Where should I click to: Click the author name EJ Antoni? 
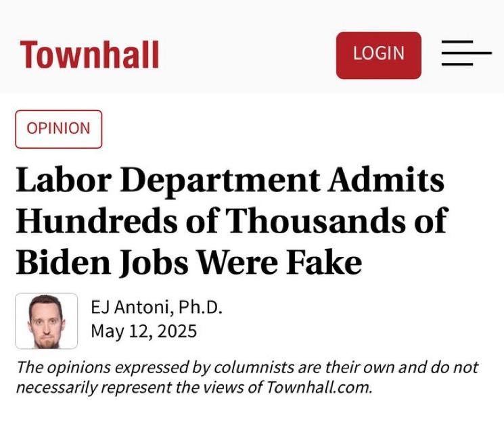tap(133, 308)
